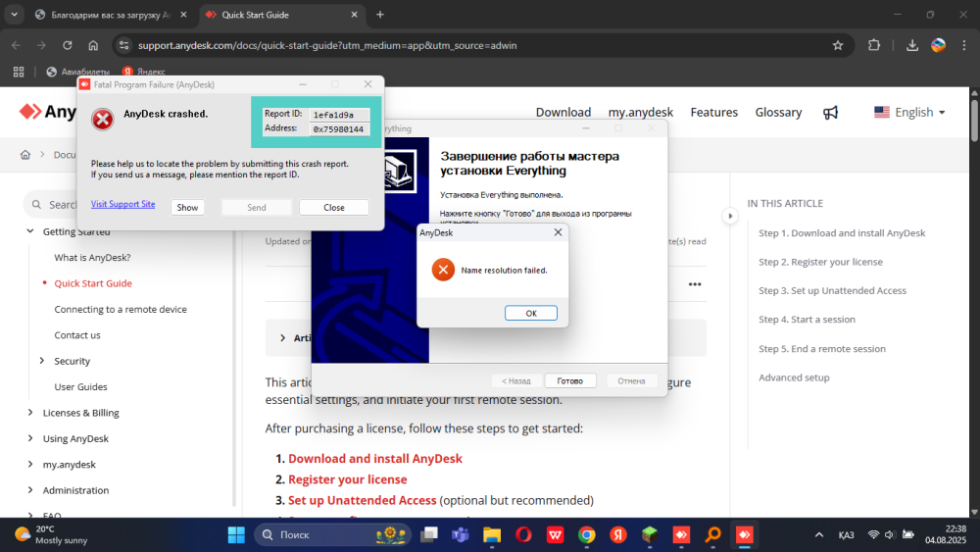Open the apps grid icon in bookmarks bar
The width and height of the screenshot is (980, 552).
tap(19, 72)
